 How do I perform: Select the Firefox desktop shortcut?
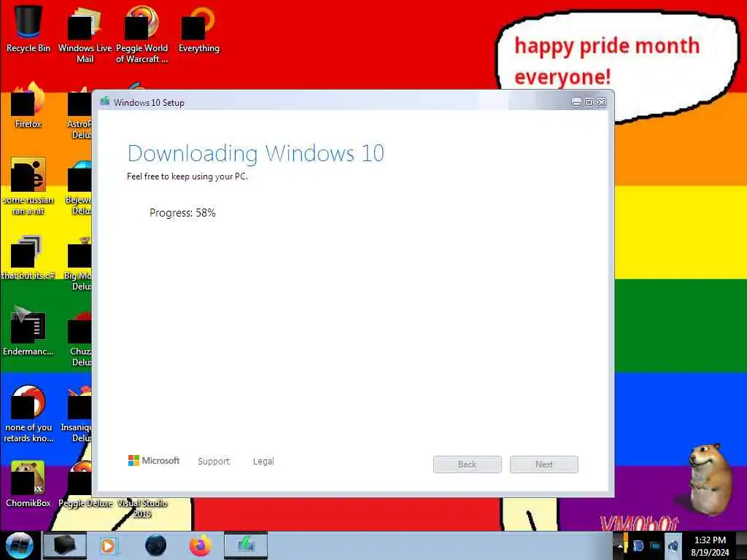point(28,106)
